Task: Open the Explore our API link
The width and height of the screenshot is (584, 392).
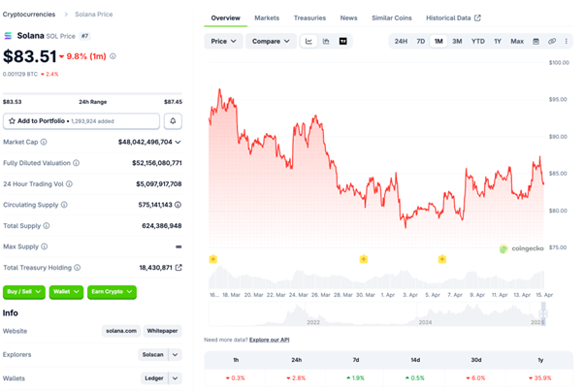Action: tap(271, 340)
